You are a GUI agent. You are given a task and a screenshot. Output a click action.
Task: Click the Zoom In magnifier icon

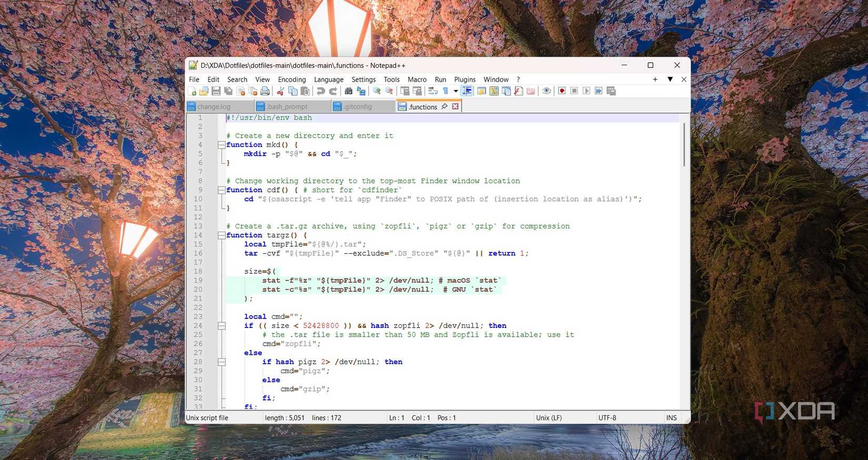click(377, 91)
